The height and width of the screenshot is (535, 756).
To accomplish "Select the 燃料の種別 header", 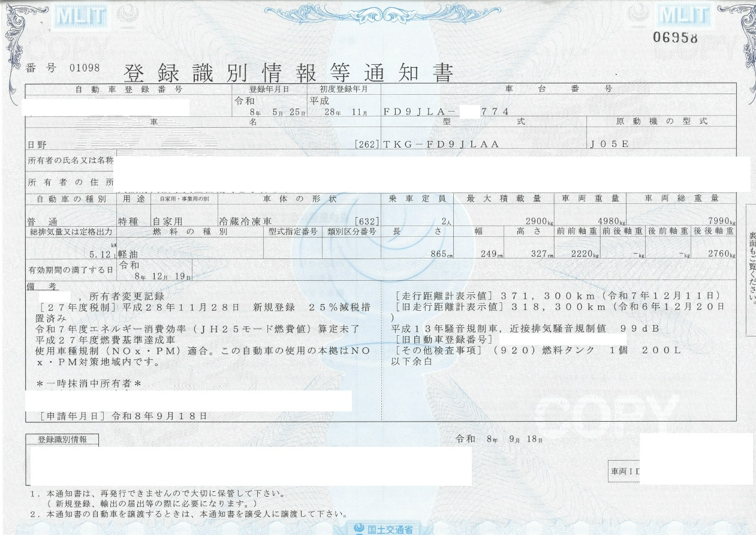I will click(x=189, y=232).
